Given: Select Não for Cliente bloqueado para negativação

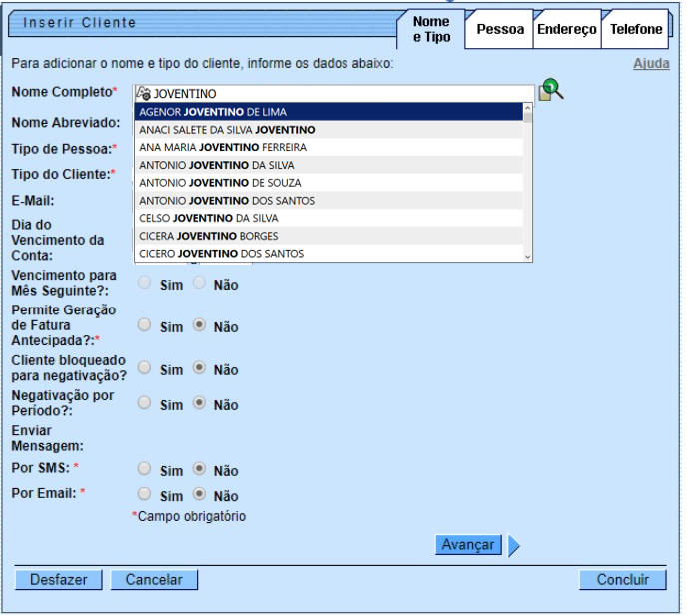Looking at the screenshot, I should 199,368.
